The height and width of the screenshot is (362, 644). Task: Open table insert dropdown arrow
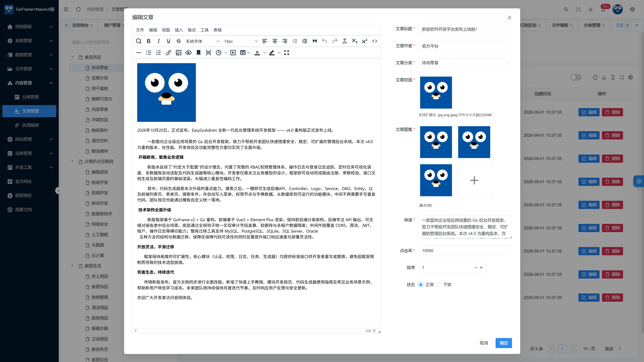pyautogui.click(x=249, y=53)
